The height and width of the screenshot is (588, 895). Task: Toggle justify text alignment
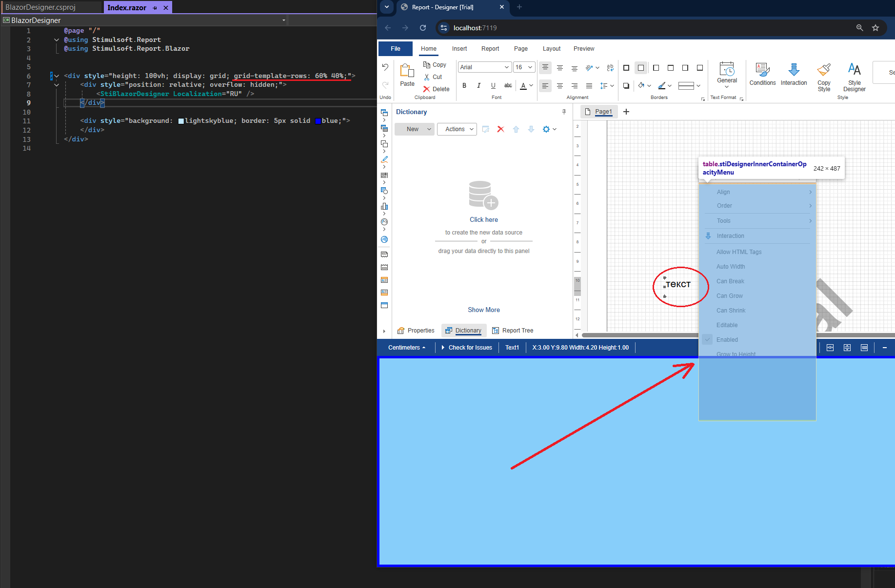(589, 86)
